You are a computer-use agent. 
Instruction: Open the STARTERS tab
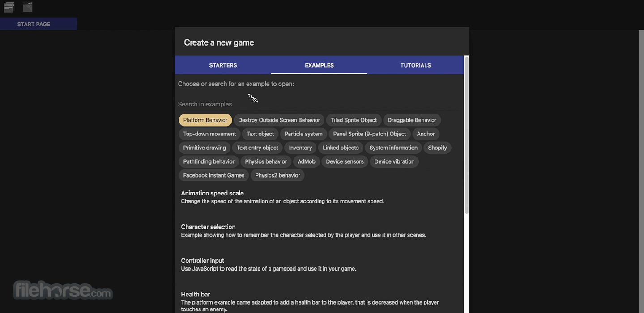coord(223,65)
